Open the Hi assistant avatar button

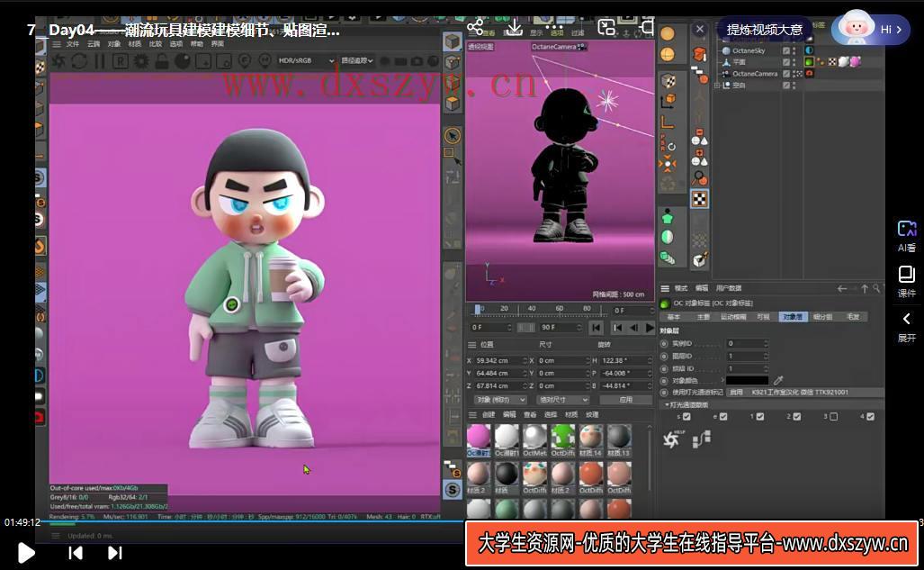[x=870, y=30]
